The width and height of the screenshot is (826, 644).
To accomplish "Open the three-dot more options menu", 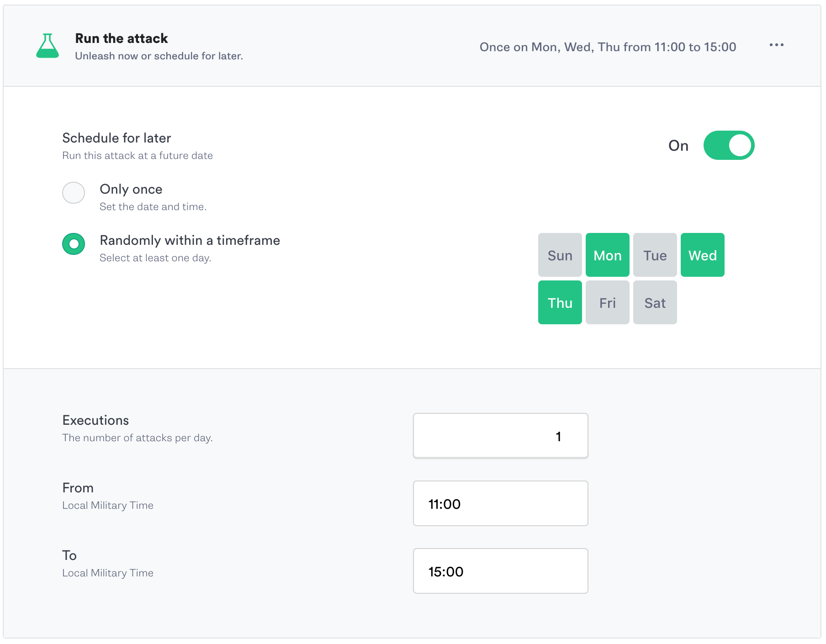I will click(x=776, y=45).
